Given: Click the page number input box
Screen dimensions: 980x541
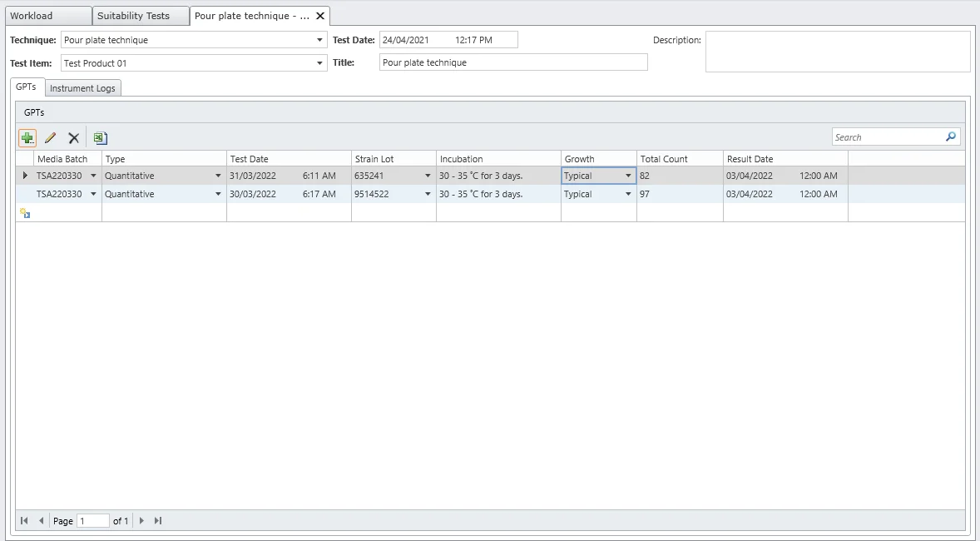Looking at the screenshot, I should click(x=92, y=521).
